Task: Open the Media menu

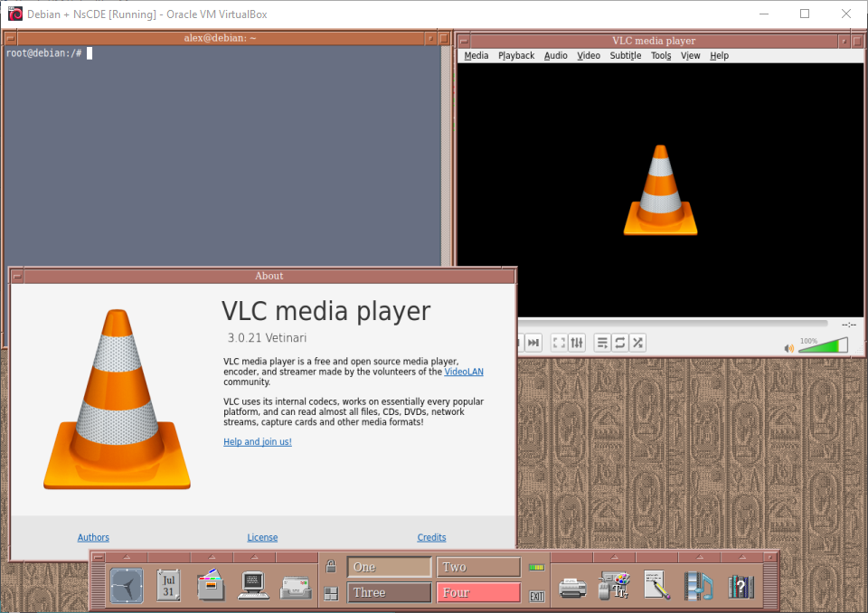Action: coord(476,56)
